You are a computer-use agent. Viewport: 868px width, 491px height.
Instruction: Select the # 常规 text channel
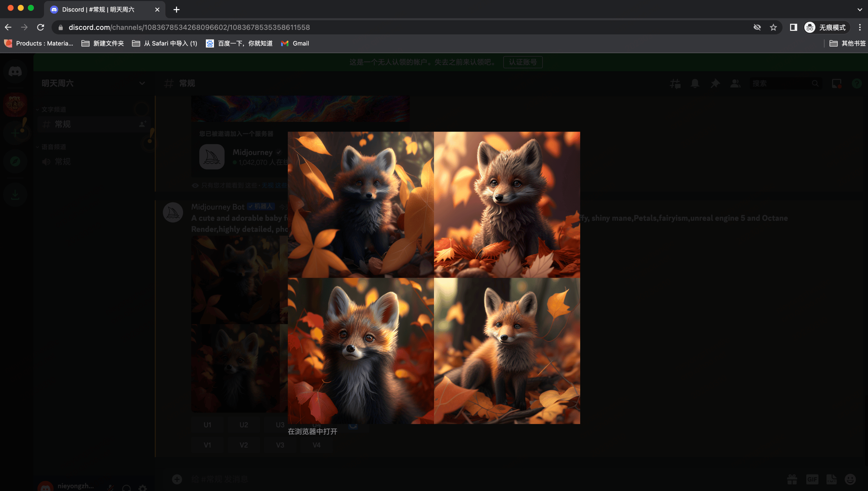(x=94, y=124)
